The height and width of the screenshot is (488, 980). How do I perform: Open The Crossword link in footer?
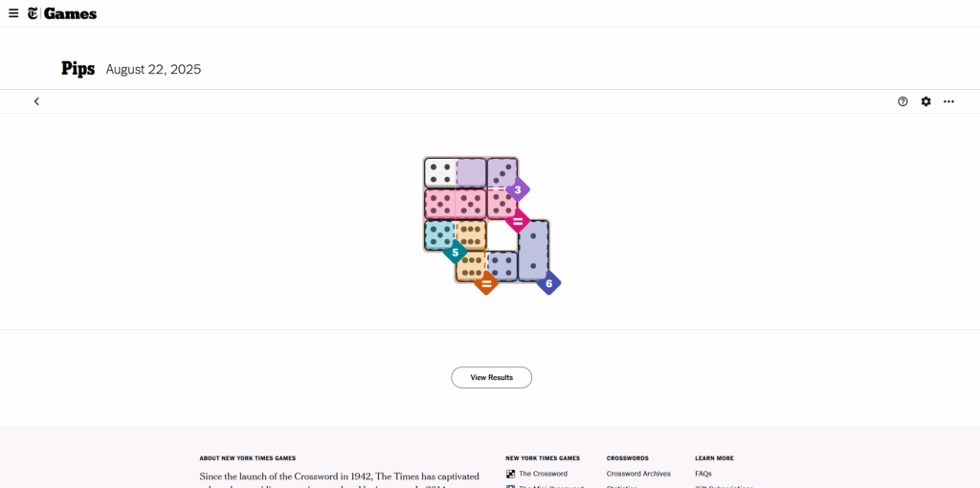(543, 474)
